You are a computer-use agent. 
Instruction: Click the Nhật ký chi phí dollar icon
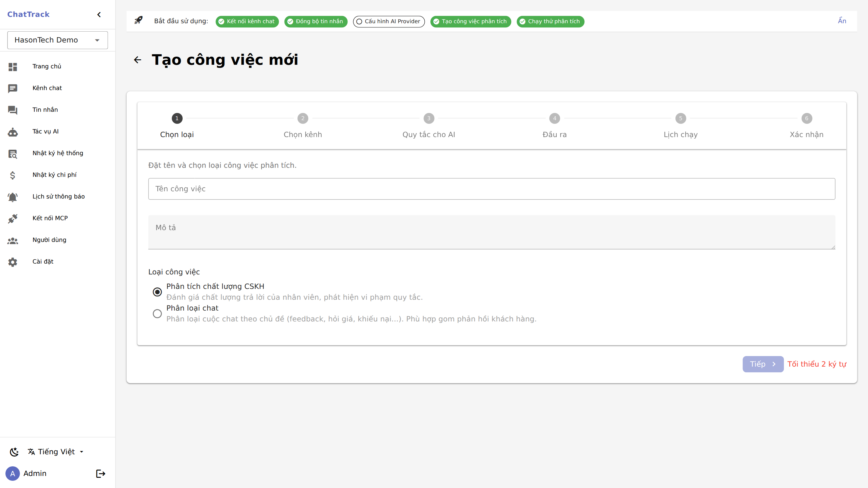point(13,175)
